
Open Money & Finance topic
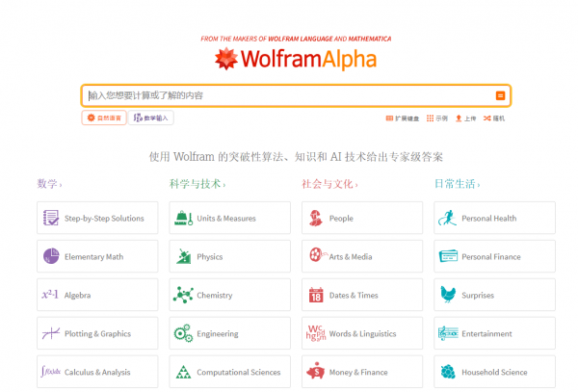coord(362,372)
